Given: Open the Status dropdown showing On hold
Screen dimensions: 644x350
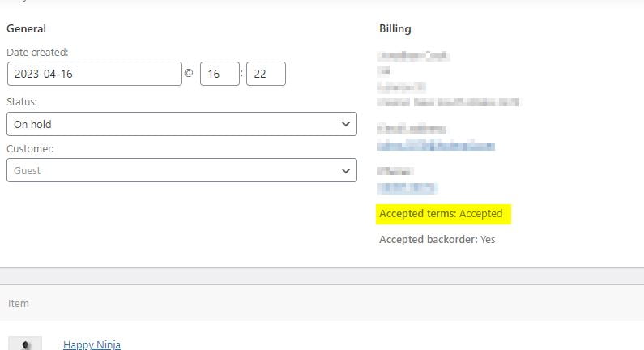Looking at the screenshot, I should click(x=181, y=124).
